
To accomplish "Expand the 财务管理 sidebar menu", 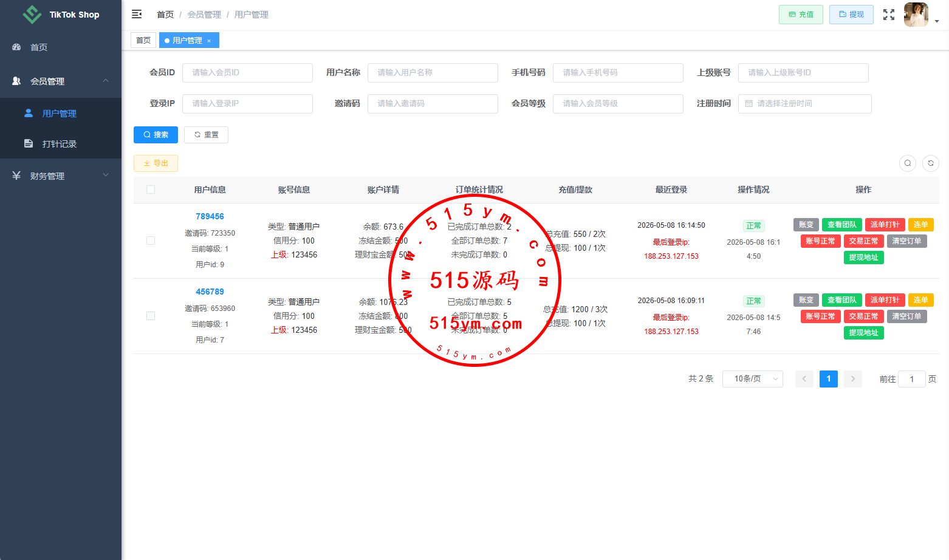I will tap(61, 176).
